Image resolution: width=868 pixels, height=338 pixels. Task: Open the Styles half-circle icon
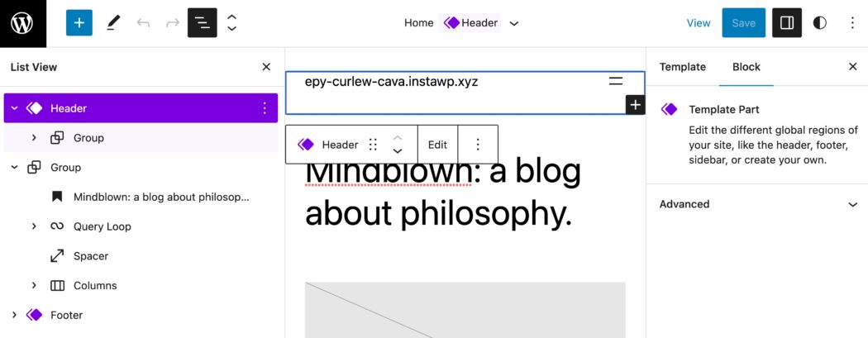pos(820,22)
